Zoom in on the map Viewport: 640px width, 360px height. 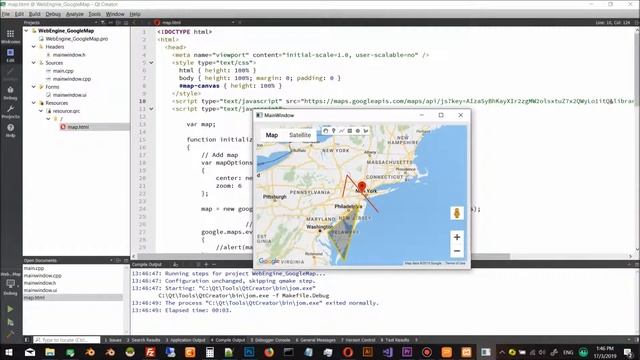(x=457, y=237)
